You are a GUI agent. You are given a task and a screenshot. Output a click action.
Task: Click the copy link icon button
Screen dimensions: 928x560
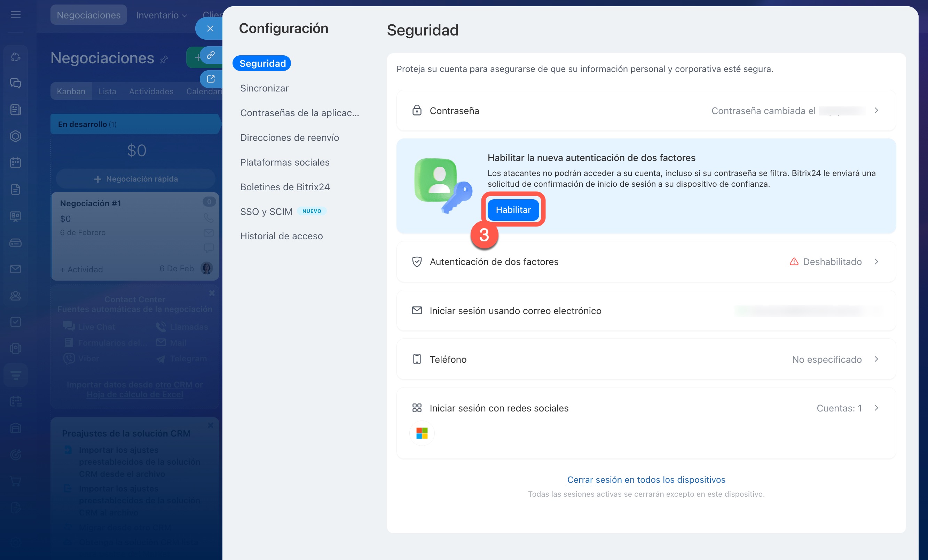pos(211,55)
